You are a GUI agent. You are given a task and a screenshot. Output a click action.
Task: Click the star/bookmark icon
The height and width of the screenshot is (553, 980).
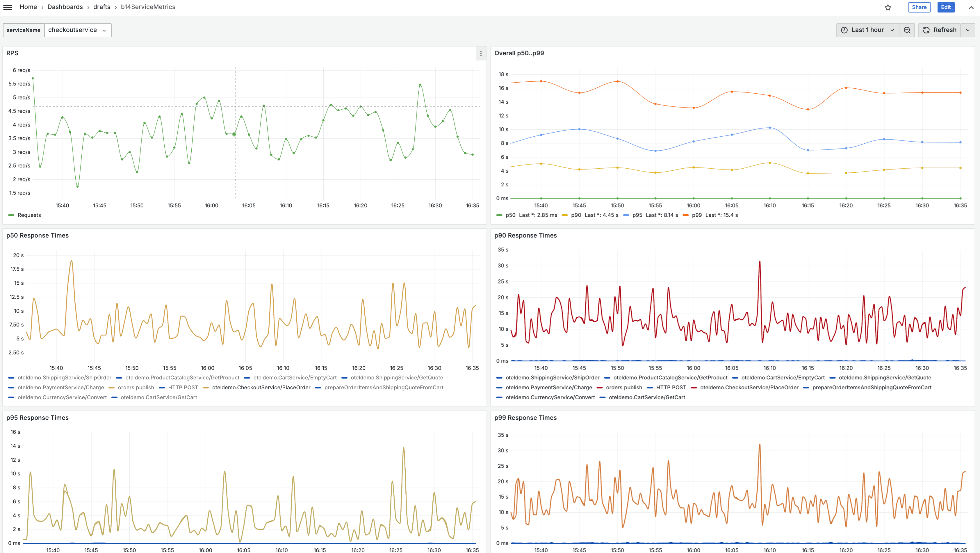pos(888,7)
